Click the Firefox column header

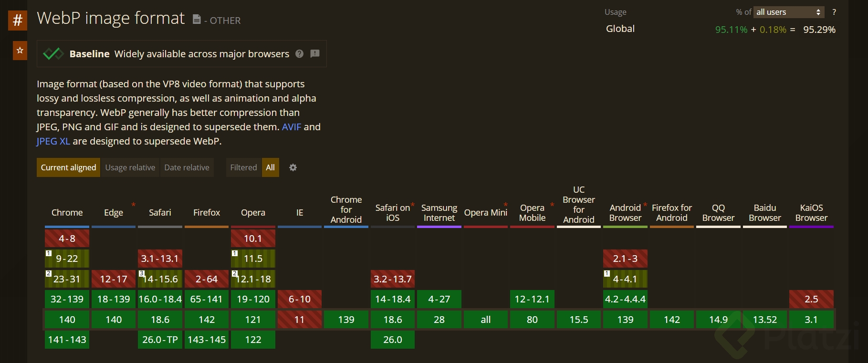[207, 213]
